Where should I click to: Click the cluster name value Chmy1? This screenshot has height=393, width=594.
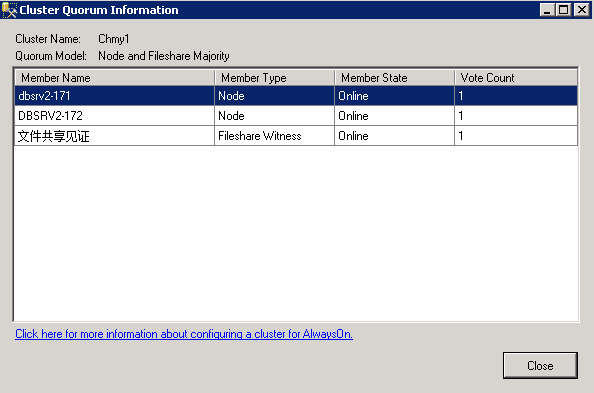[x=114, y=39]
